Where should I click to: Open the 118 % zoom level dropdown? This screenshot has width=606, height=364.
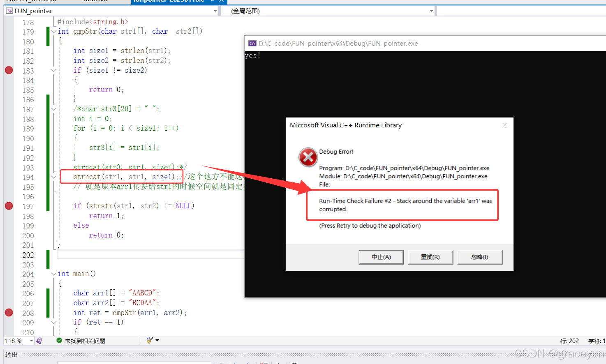[31, 341]
